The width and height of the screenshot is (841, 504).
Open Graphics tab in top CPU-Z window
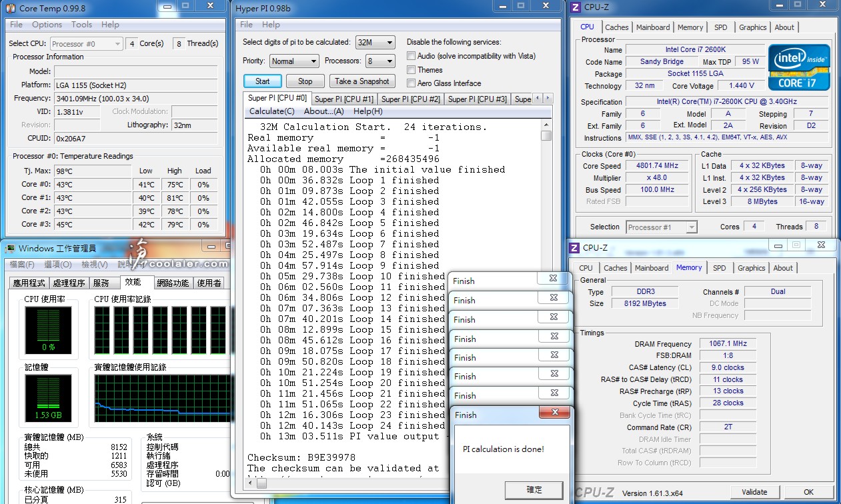tap(752, 27)
